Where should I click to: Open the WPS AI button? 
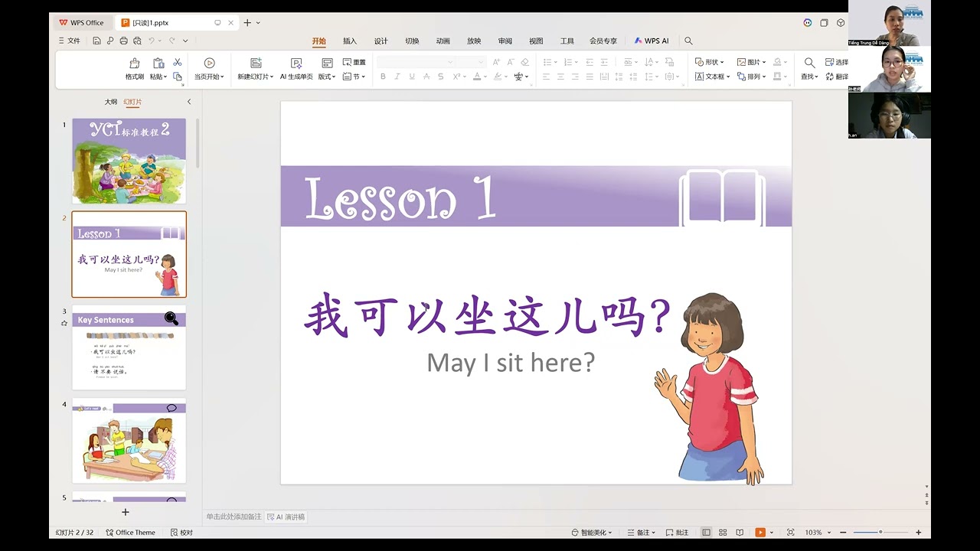tap(652, 41)
